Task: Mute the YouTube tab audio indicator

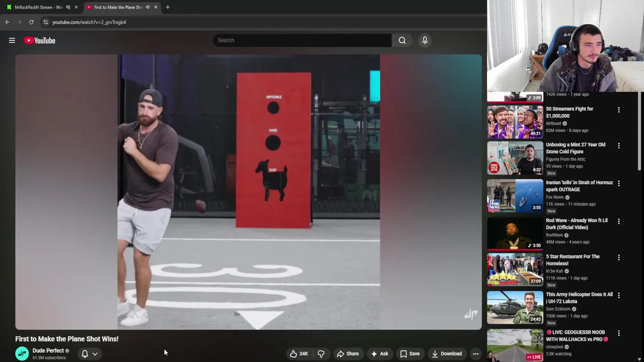Action: coord(147,7)
